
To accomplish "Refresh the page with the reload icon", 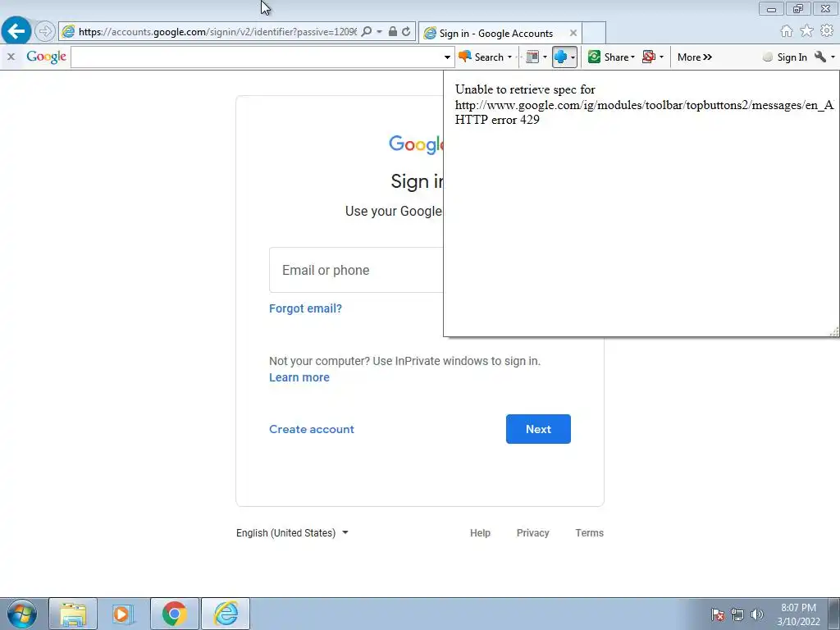I will pos(407,32).
